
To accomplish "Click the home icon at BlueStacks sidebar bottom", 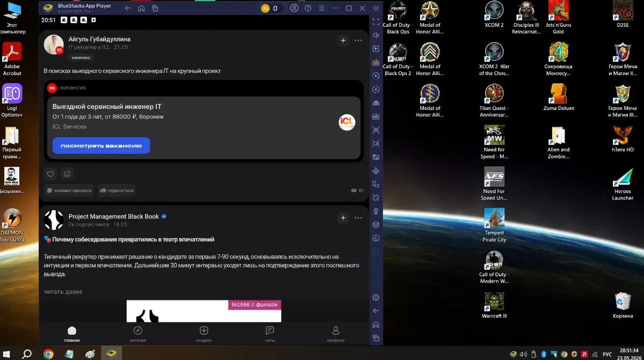I will pos(376,325).
